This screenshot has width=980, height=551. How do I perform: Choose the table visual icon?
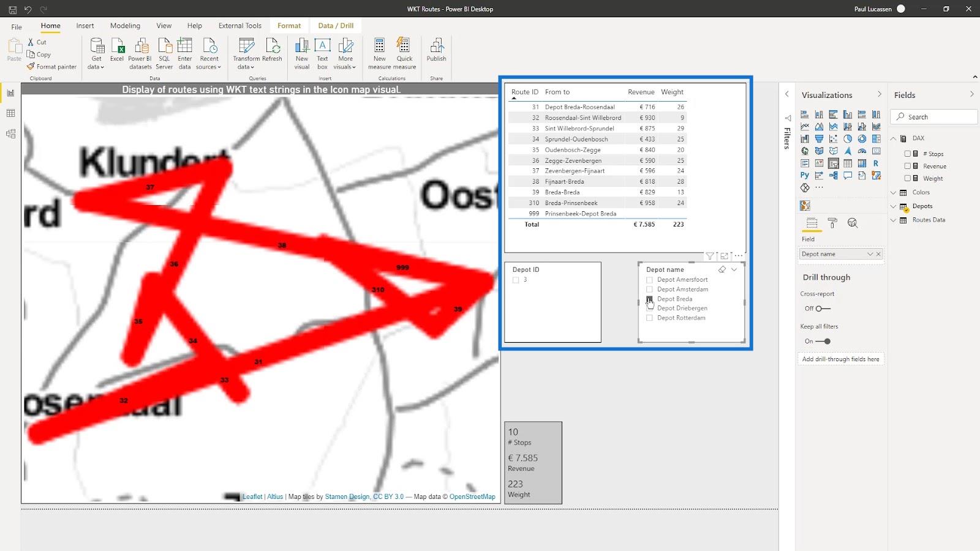848,163
